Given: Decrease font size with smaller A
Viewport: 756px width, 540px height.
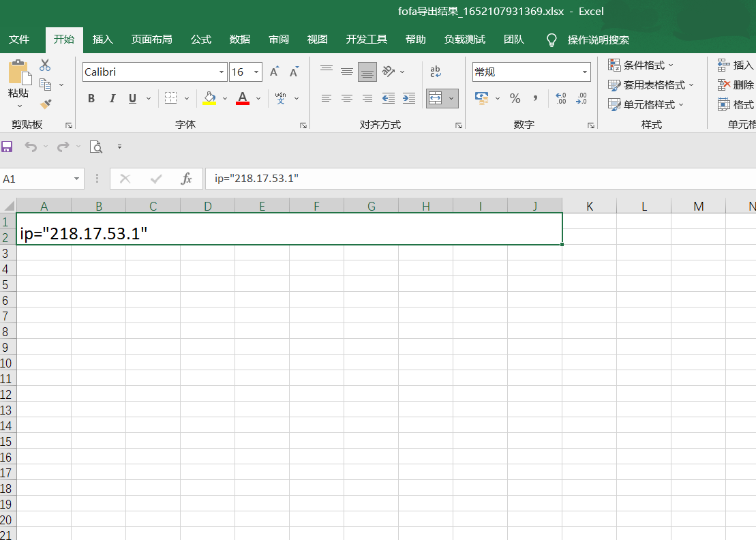Looking at the screenshot, I should (x=294, y=72).
